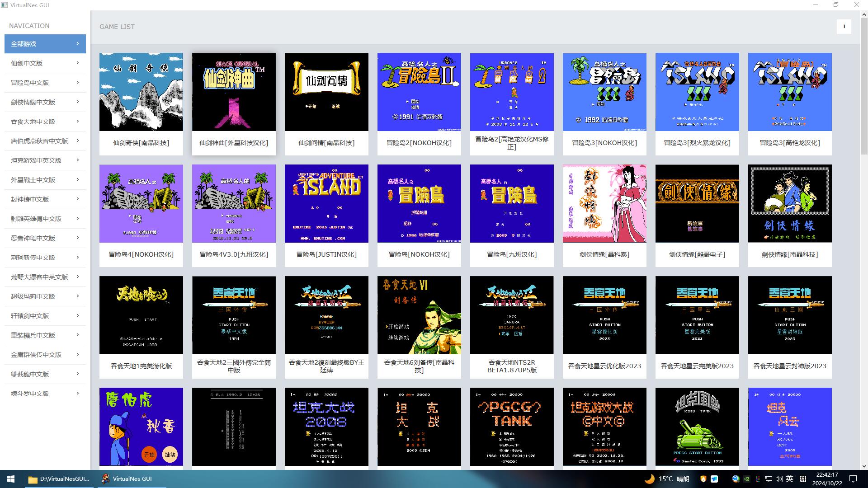Open 剑侠情缘[晶科泰] cover image

[x=604, y=203]
